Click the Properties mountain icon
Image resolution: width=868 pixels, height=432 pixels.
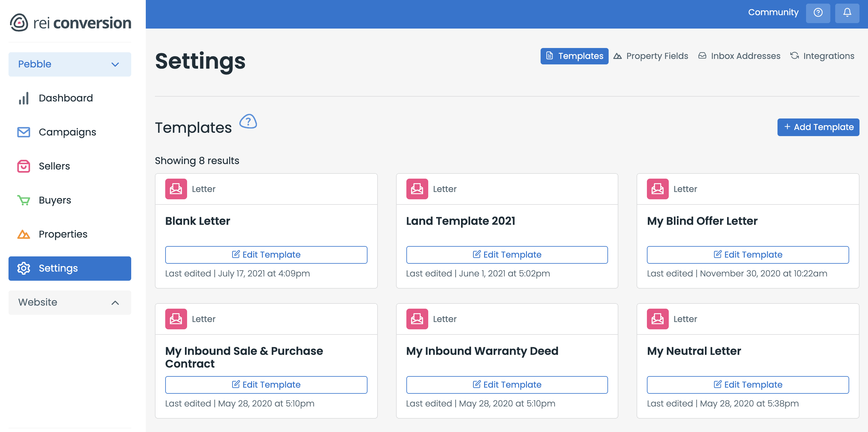tap(24, 234)
